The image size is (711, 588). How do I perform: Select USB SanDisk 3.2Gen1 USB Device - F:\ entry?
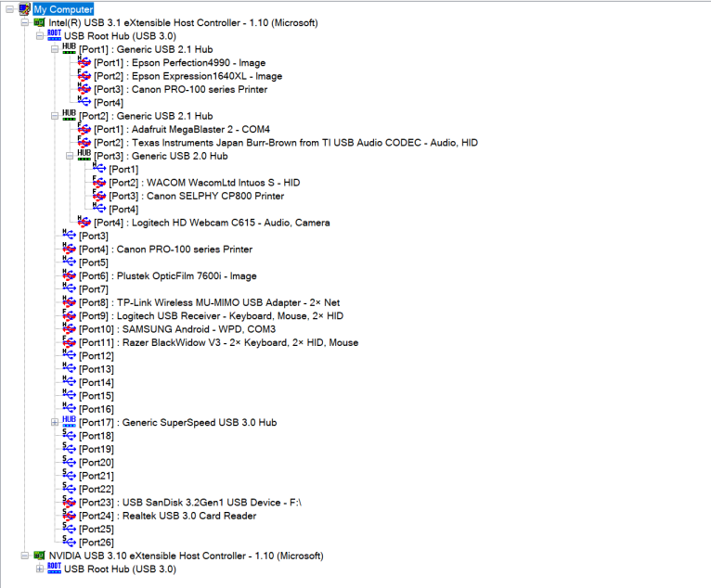pos(190,503)
